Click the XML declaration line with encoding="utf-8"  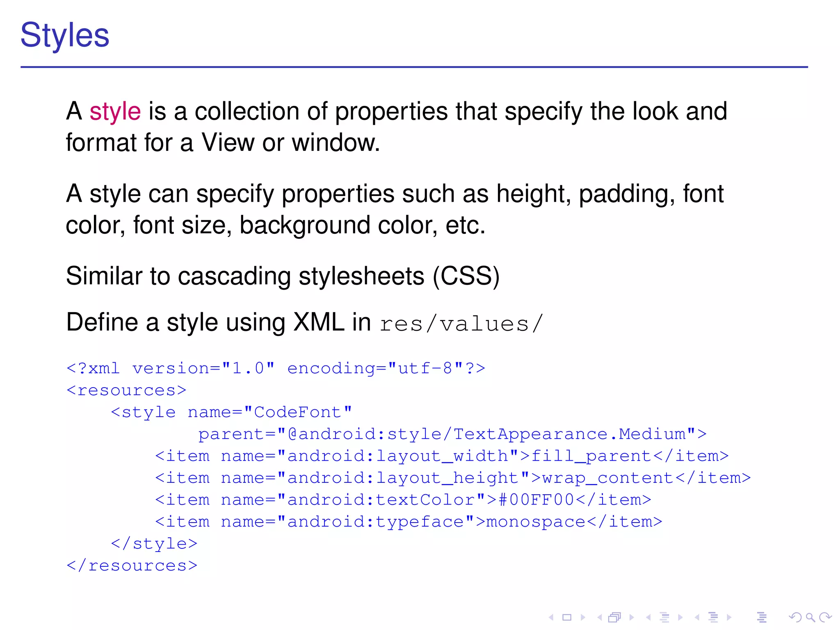point(276,368)
